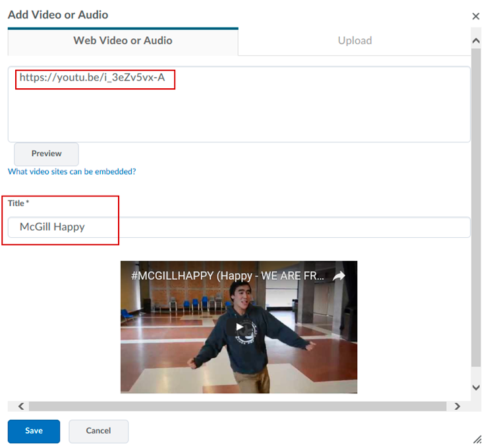Click the horizontal scrollbar track
This screenshot has height=448, width=483.
point(237,406)
